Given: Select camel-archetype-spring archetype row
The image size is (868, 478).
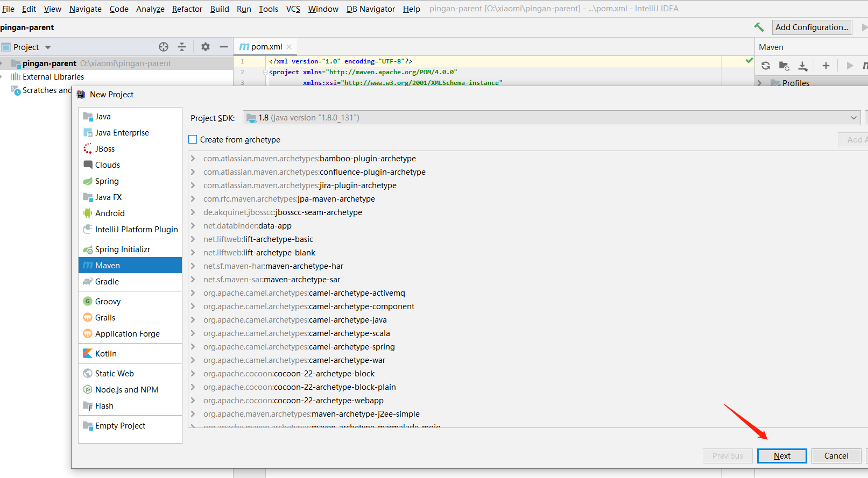Looking at the screenshot, I should (299, 346).
